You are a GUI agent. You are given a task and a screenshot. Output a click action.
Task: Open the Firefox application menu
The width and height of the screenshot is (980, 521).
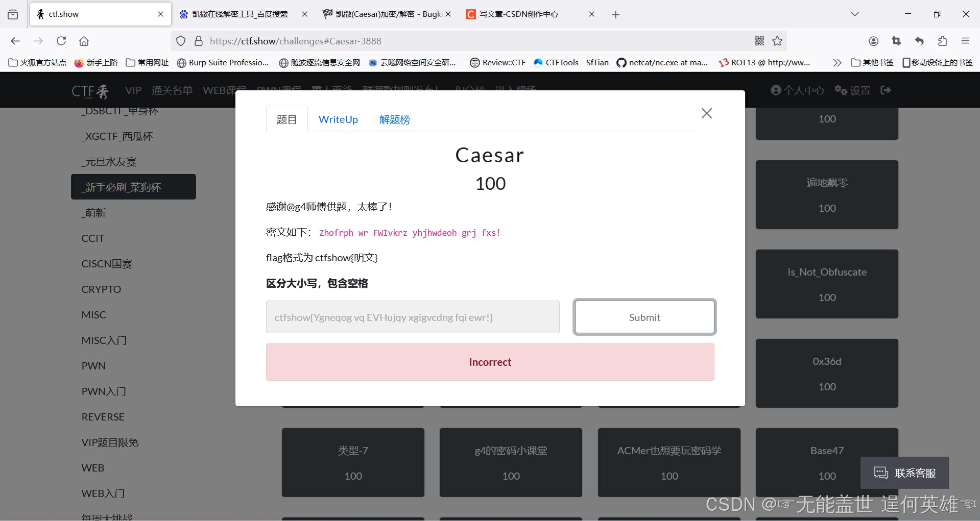tap(965, 41)
